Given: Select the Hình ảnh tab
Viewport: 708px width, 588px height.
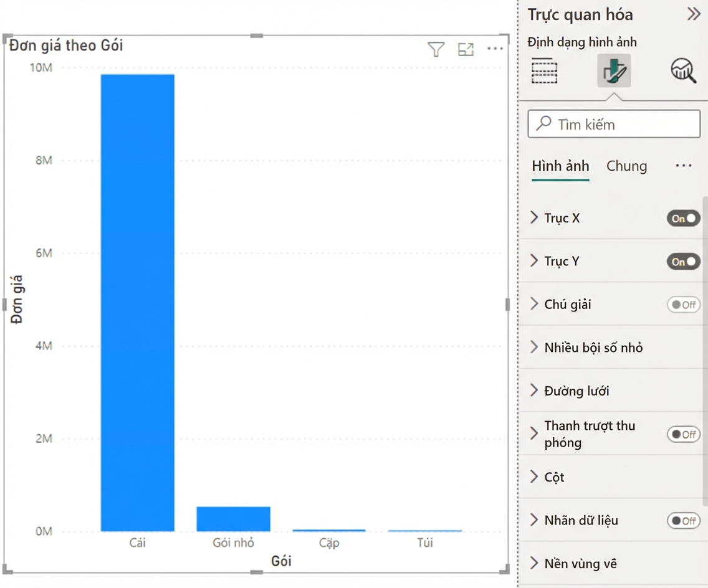Looking at the screenshot, I should [560, 166].
